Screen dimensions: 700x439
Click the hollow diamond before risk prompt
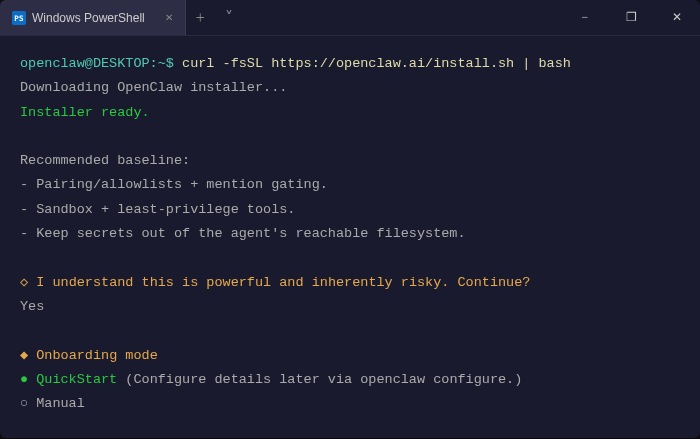tap(24, 282)
